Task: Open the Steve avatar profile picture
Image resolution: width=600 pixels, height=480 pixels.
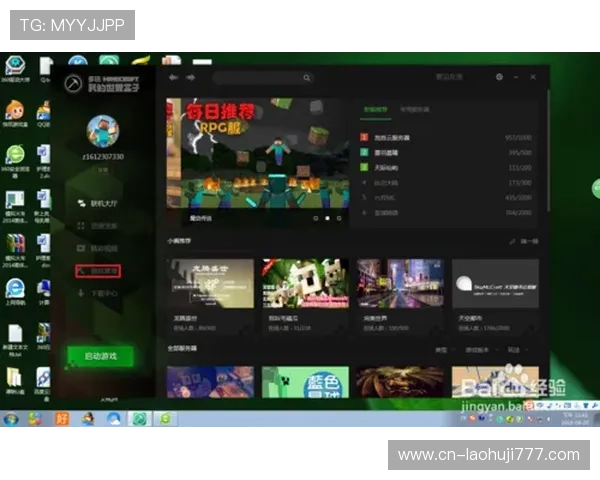Action: (x=103, y=131)
